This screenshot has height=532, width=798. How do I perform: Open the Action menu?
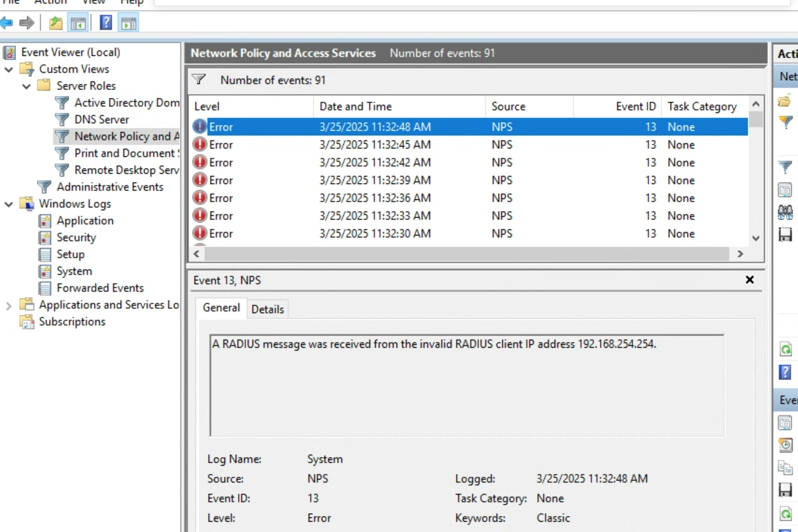click(50, 2)
